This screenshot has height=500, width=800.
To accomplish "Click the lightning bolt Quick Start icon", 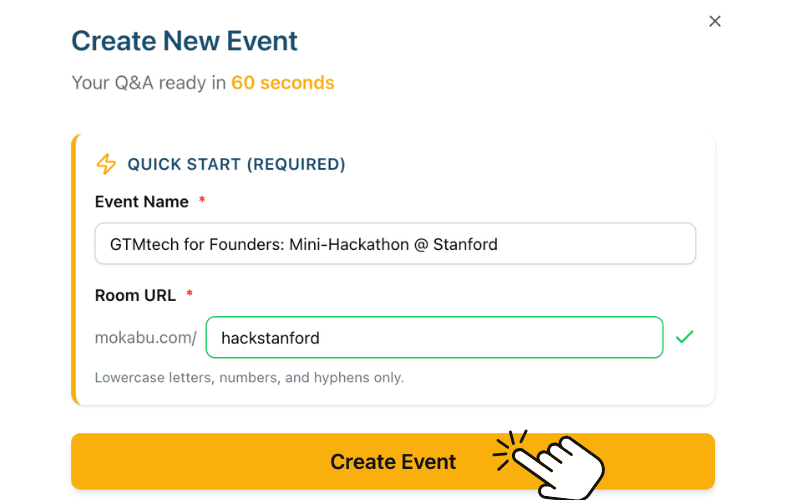I will (106, 164).
